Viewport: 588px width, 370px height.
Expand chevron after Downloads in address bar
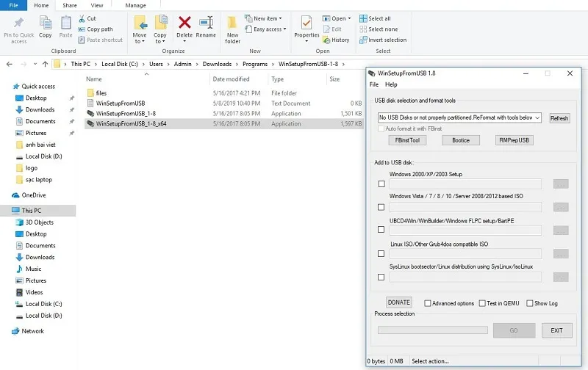click(237, 64)
